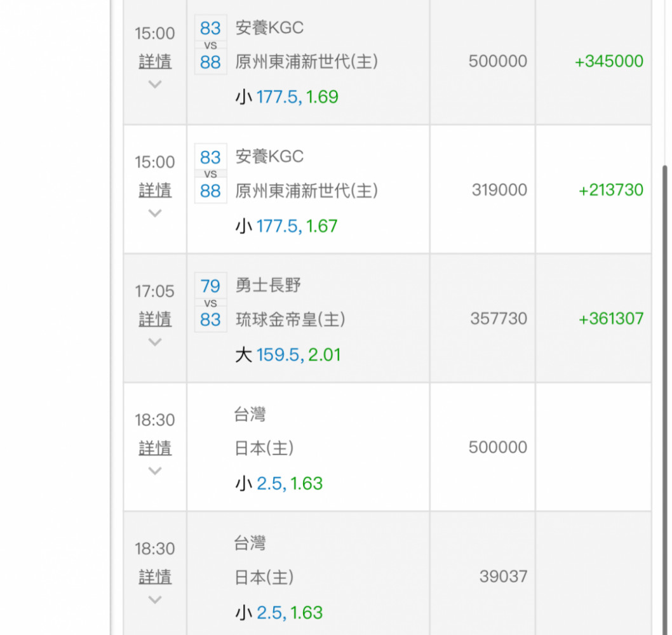Open 詳情 for 18:30 bet of 39037
Viewport: 672px width, 635px height.
click(x=155, y=577)
